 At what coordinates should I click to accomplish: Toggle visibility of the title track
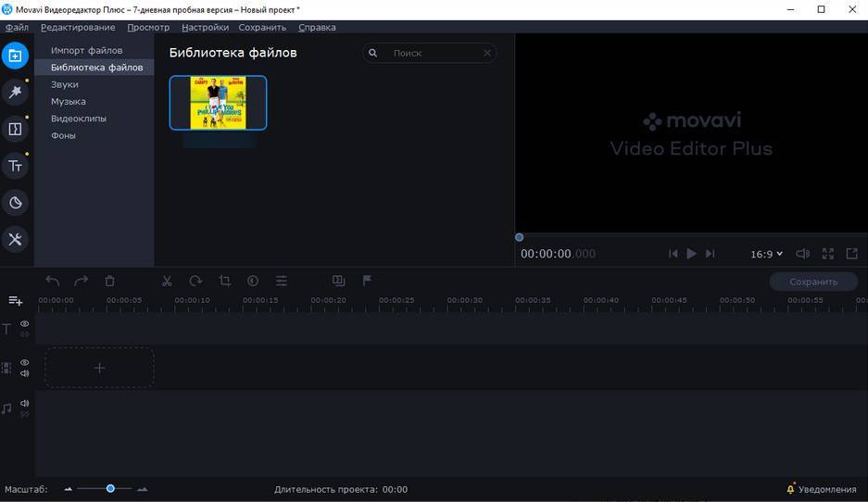coord(25,324)
